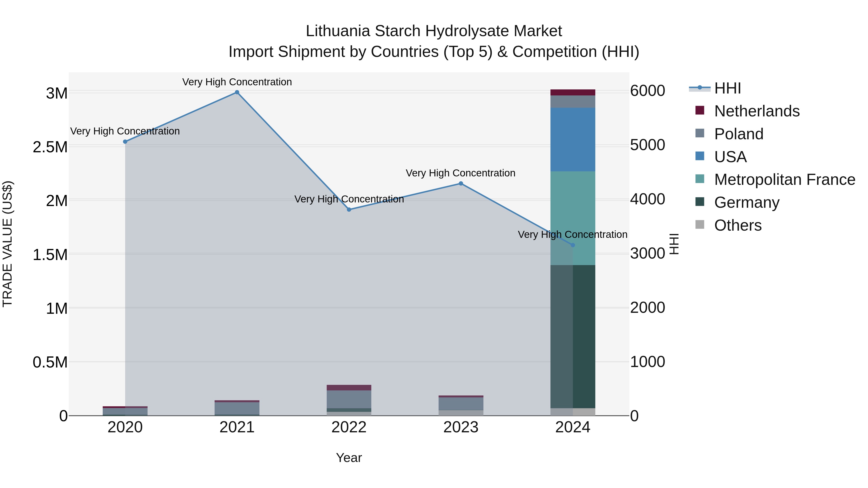Image resolution: width=868 pixels, height=488 pixels.
Task: Click the Netherlands maroon legend swatch
Action: (x=700, y=110)
